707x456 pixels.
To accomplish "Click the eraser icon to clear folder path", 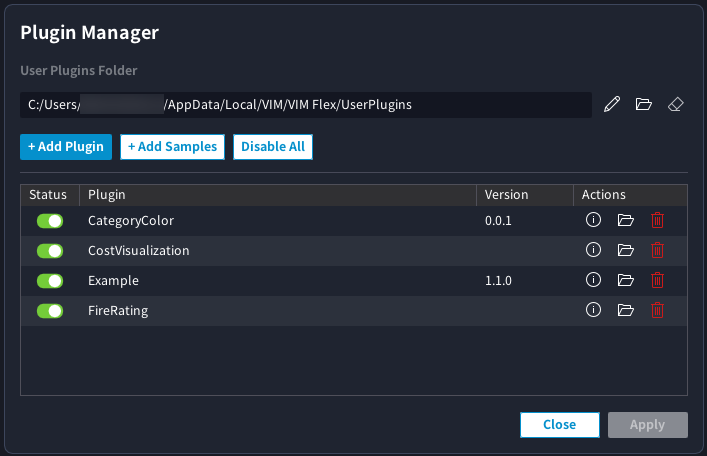I will point(675,104).
